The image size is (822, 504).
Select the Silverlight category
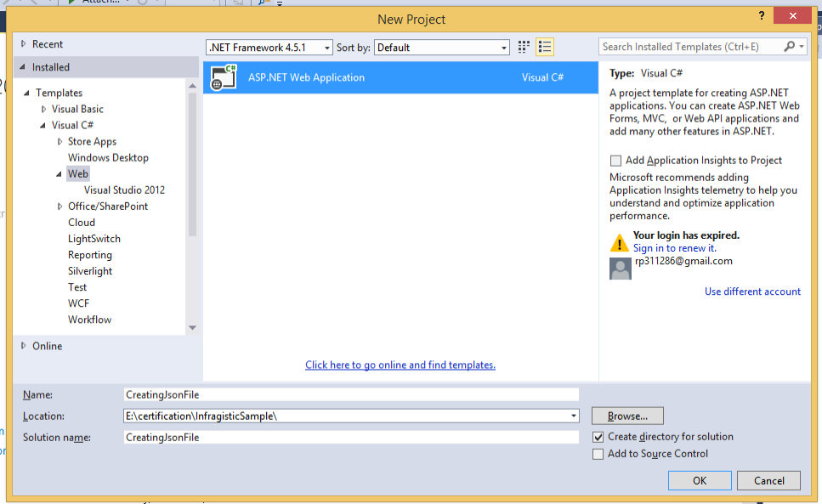[x=89, y=271]
